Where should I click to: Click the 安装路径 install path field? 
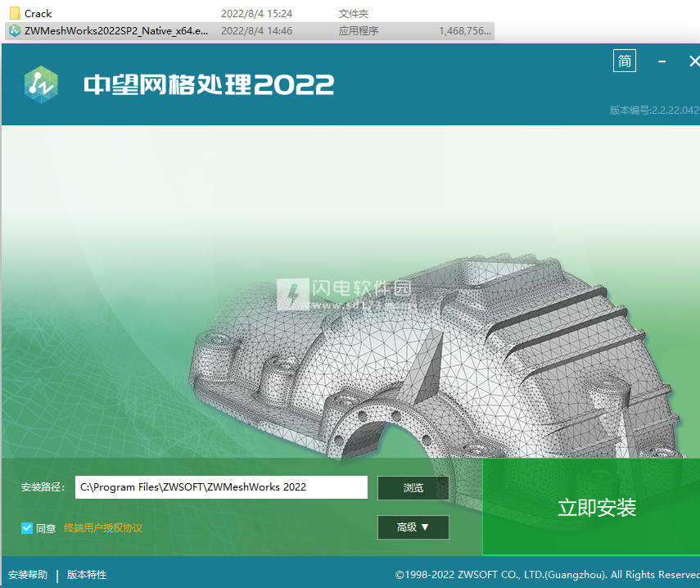click(x=221, y=487)
